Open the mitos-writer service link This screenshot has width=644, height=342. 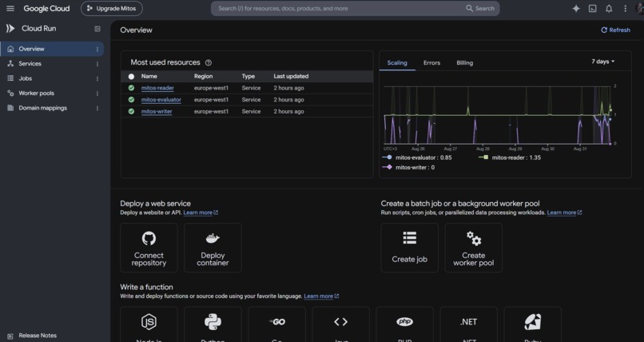157,111
